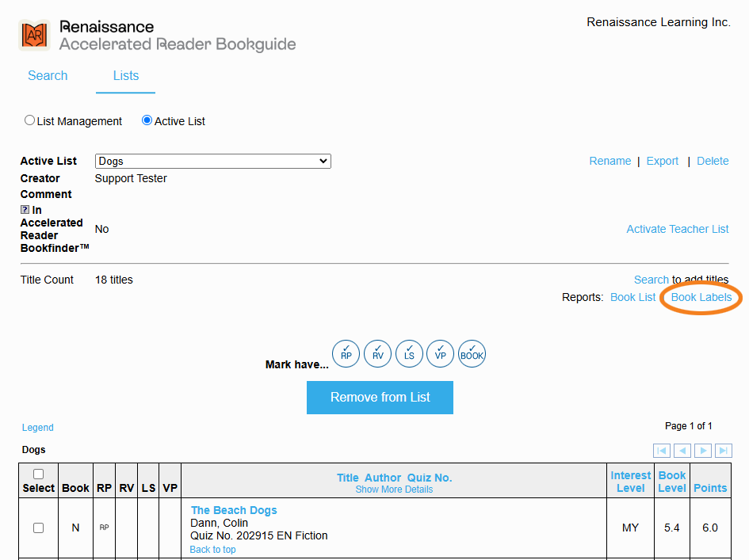Click Activate Teacher List link

(678, 229)
